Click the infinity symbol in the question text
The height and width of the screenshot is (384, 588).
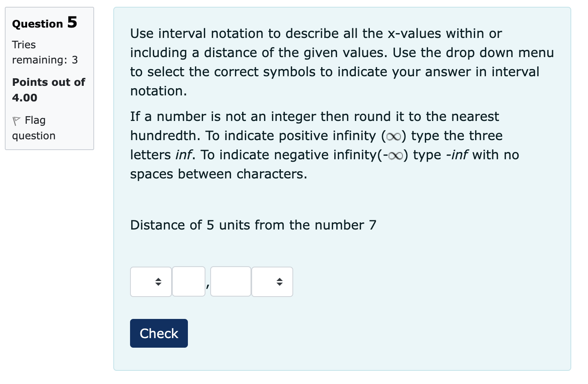[x=393, y=136]
